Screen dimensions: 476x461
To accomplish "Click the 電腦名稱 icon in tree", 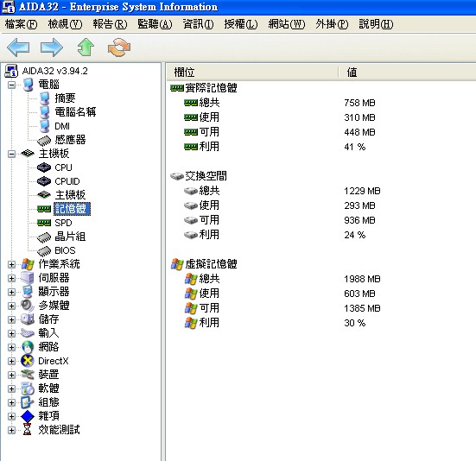I will 44,112.
